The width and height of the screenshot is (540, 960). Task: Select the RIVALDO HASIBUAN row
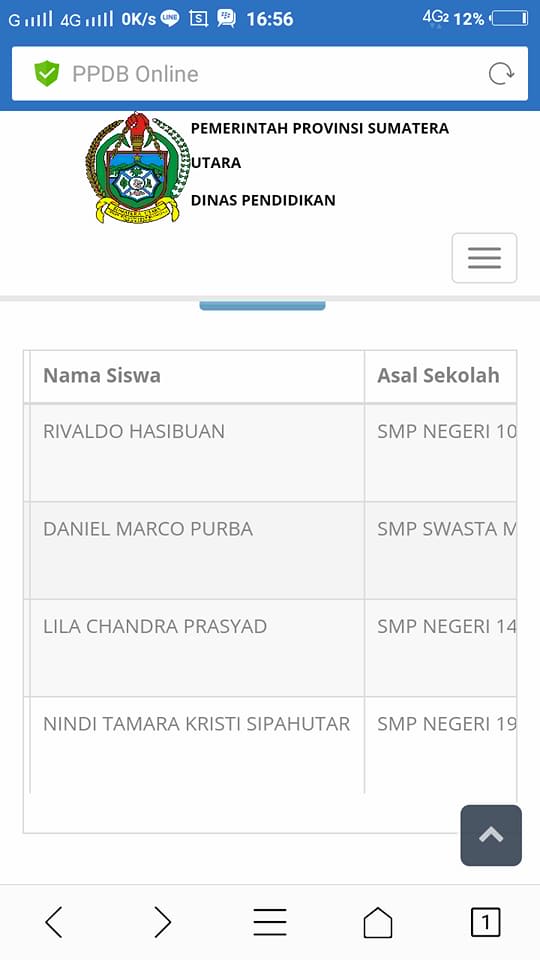pyautogui.click(x=270, y=453)
